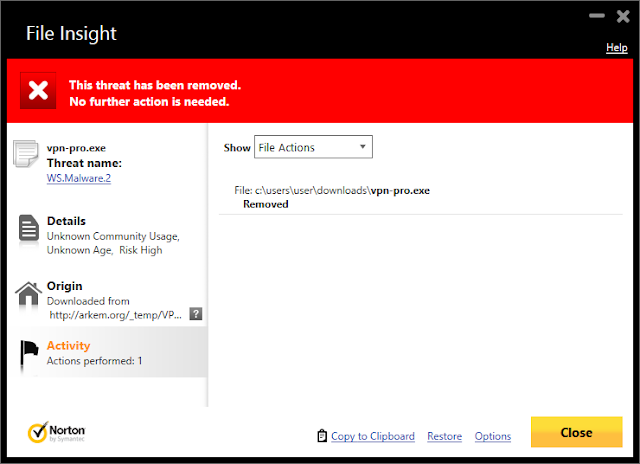Screen dimensions: 640x464
Task: Click the Origin house icon
Action: pos(29,294)
